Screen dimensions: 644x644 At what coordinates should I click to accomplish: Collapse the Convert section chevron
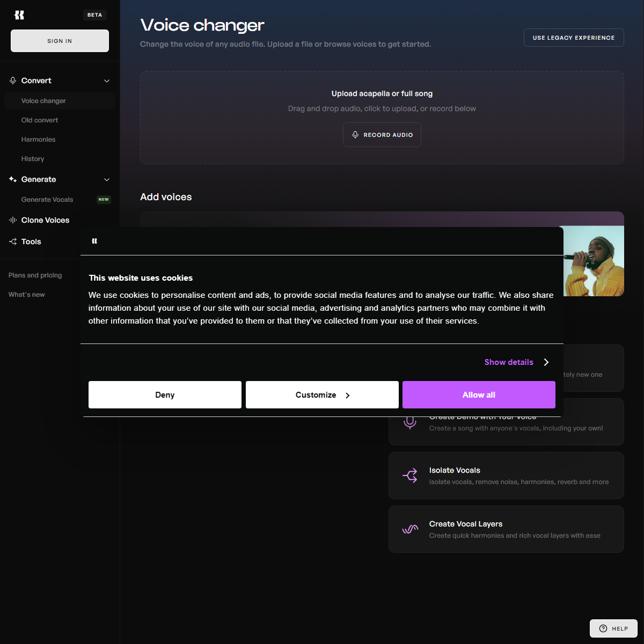point(107,80)
